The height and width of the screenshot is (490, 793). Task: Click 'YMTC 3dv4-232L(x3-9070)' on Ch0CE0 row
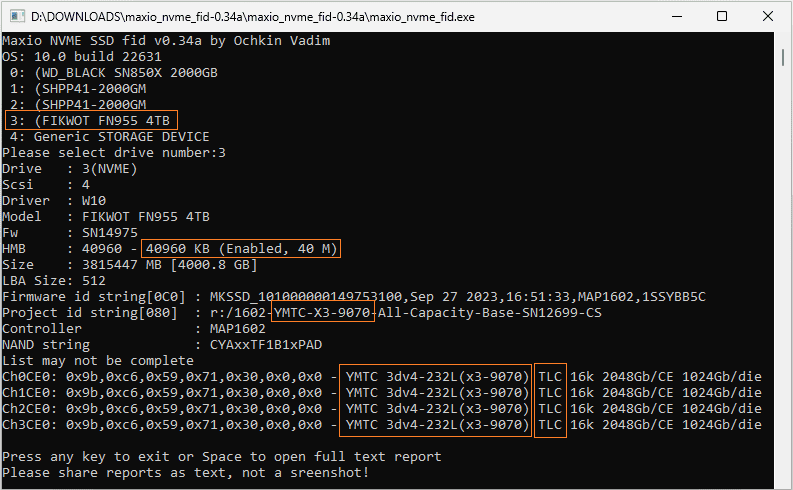[437, 377]
